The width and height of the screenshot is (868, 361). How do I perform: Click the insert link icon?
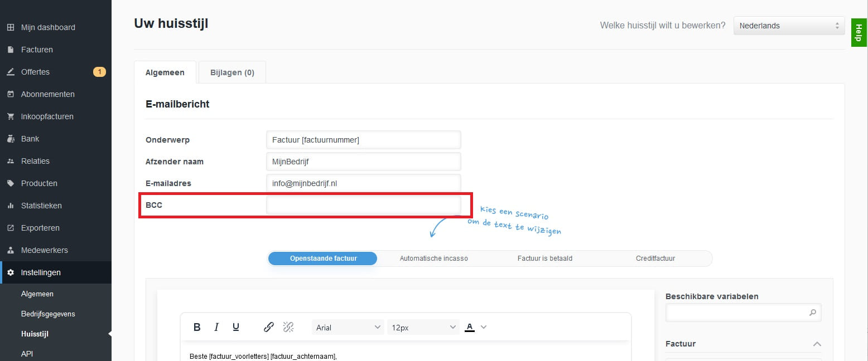click(268, 327)
